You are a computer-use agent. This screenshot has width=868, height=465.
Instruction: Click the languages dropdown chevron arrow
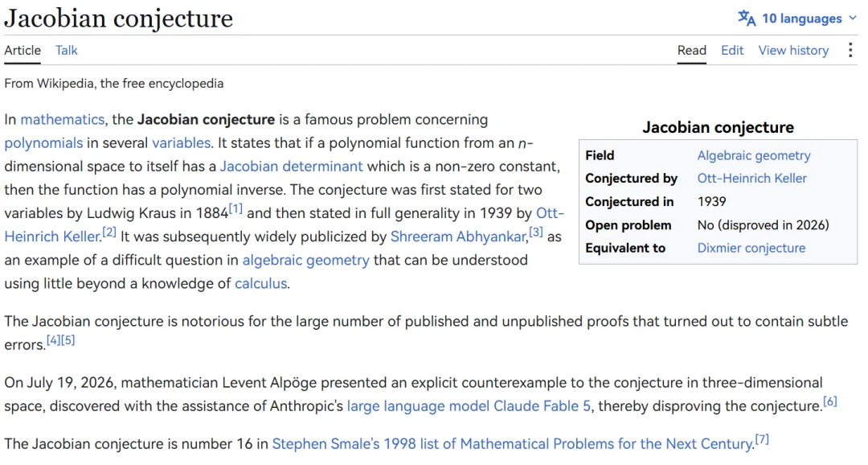point(853,19)
